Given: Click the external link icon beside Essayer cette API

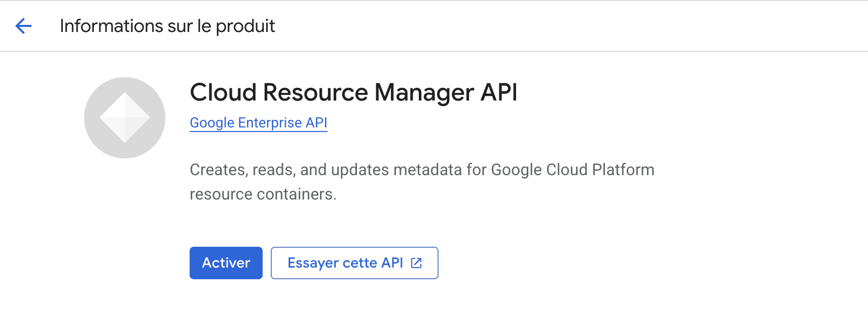Looking at the screenshot, I should tap(416, 263).
